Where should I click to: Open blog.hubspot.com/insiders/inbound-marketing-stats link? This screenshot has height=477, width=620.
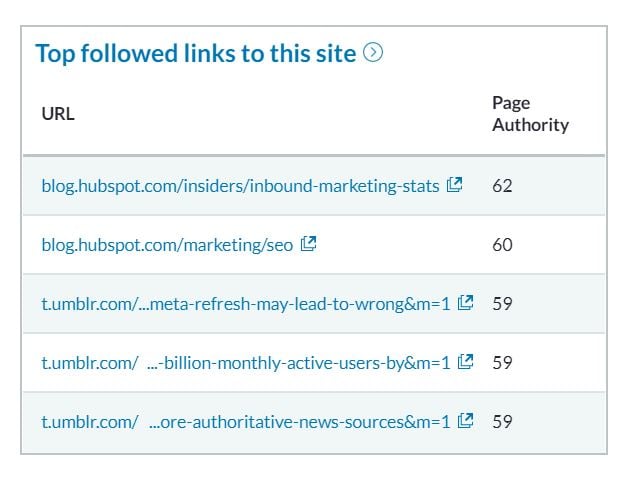coord(240,186)
